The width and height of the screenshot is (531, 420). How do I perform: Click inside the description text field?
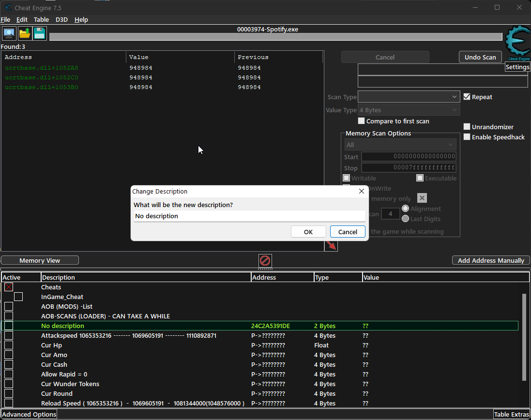[249, 216]
